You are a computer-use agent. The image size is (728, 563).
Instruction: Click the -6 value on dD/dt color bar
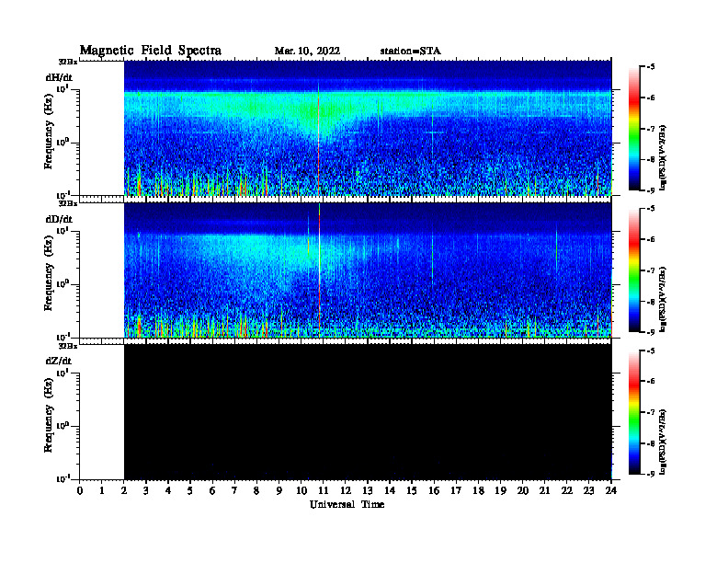[651, 239]
